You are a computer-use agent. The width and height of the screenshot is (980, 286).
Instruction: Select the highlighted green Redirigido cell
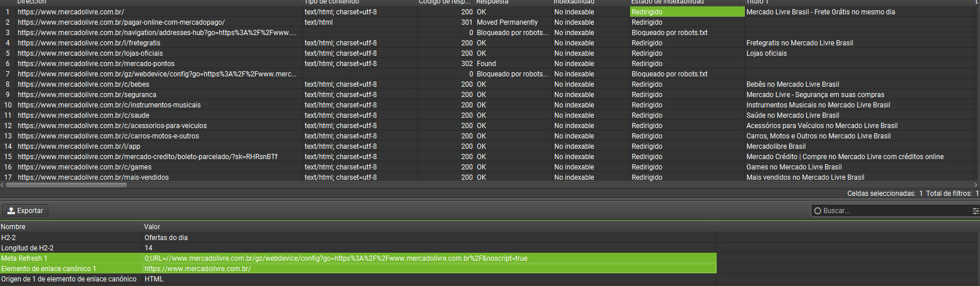687,12
